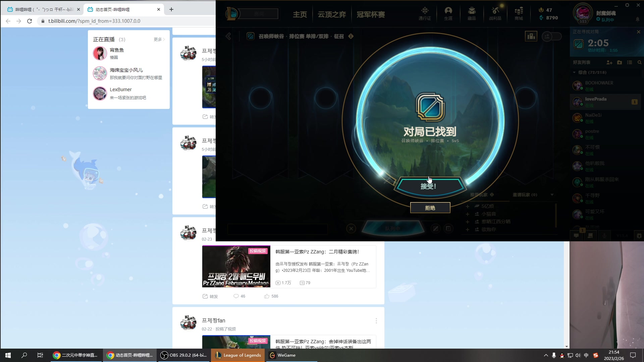Accept the match with the 接受! button
The width and height of the screenshot is (644, 362).
pos(430,186)
